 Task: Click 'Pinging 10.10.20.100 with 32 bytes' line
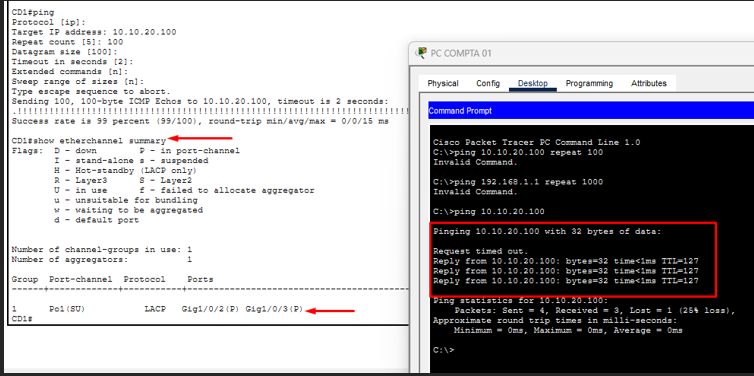547,231
